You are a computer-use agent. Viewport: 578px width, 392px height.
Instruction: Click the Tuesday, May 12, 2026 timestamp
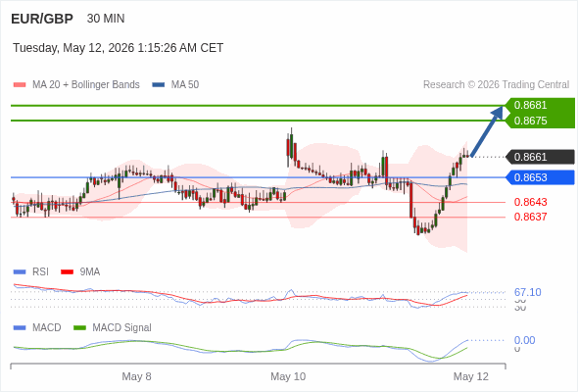pos(118,48)
